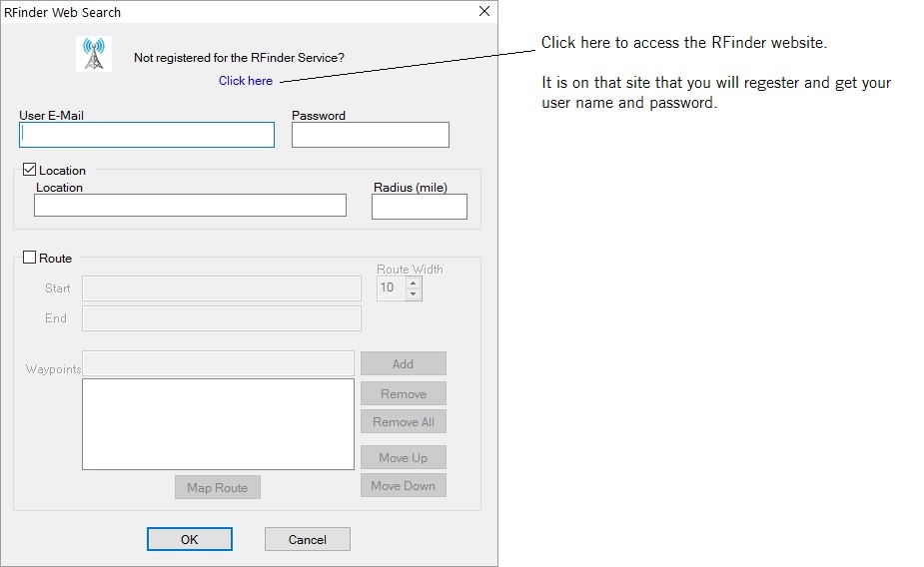Confirm the search with OK

pyautogui.click(x=189, y=539)
